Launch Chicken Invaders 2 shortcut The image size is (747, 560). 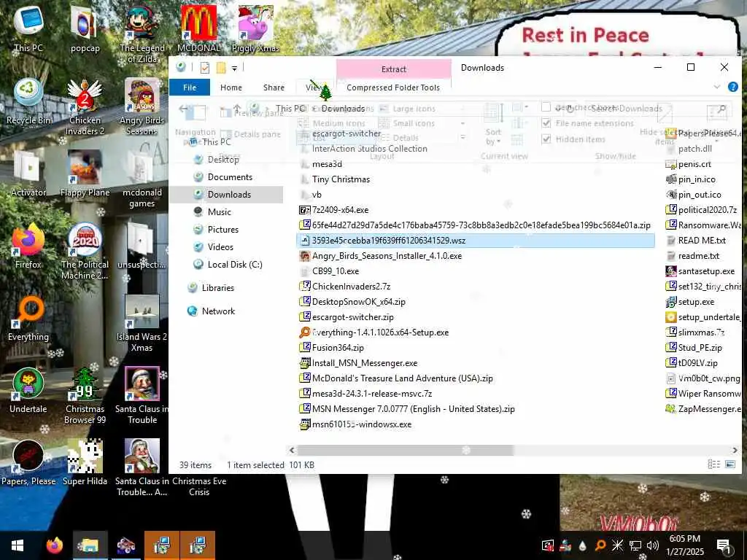(x=85, y=106)
